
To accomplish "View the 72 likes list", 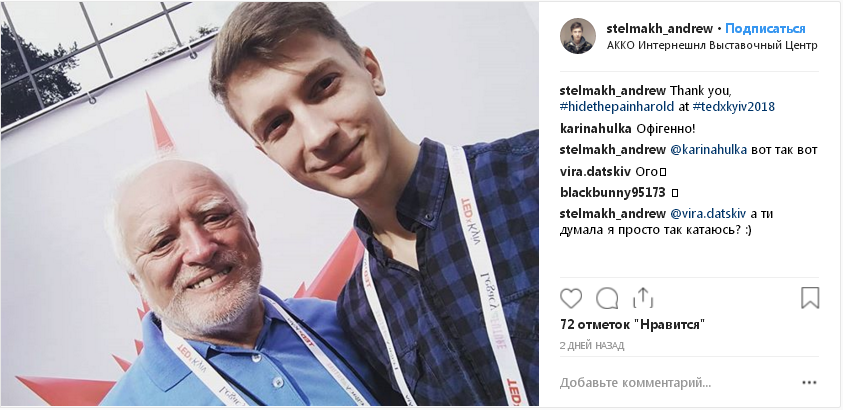I will [632, 325].
